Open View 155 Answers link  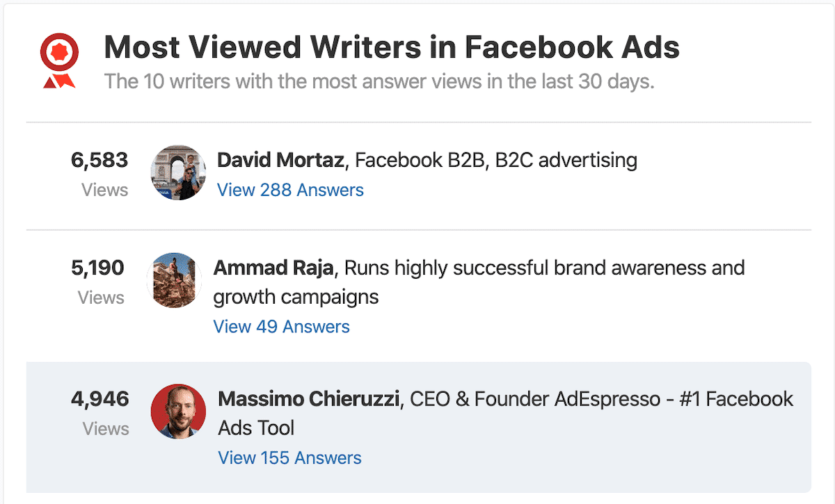(289, 458)
